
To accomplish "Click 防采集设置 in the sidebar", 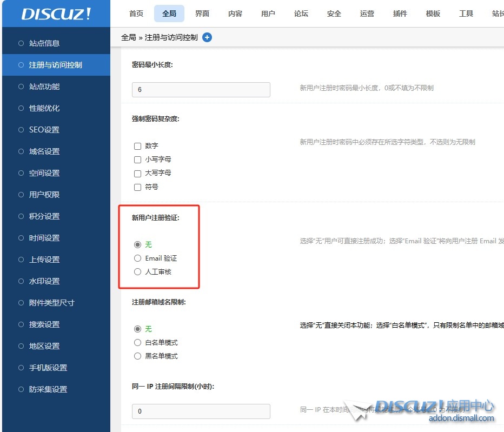I will [x=48, y=389].
